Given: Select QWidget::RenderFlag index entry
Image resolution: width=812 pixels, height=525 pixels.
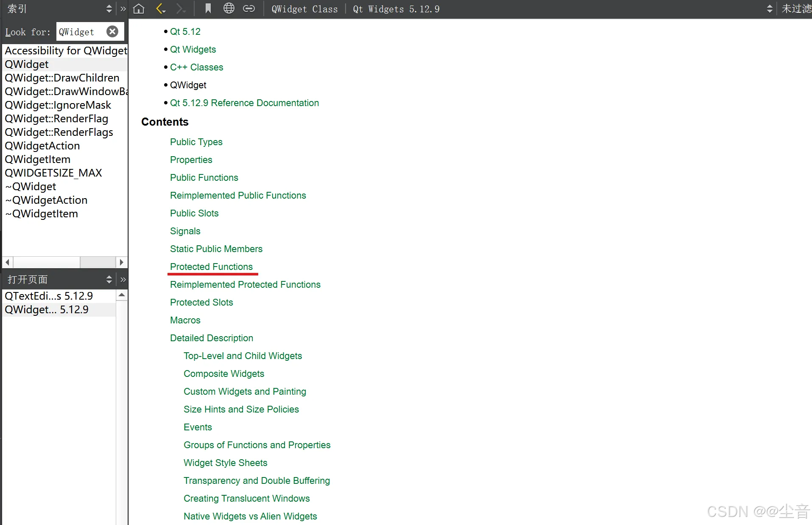Looking at the screenshot, I should click(66, 118).
